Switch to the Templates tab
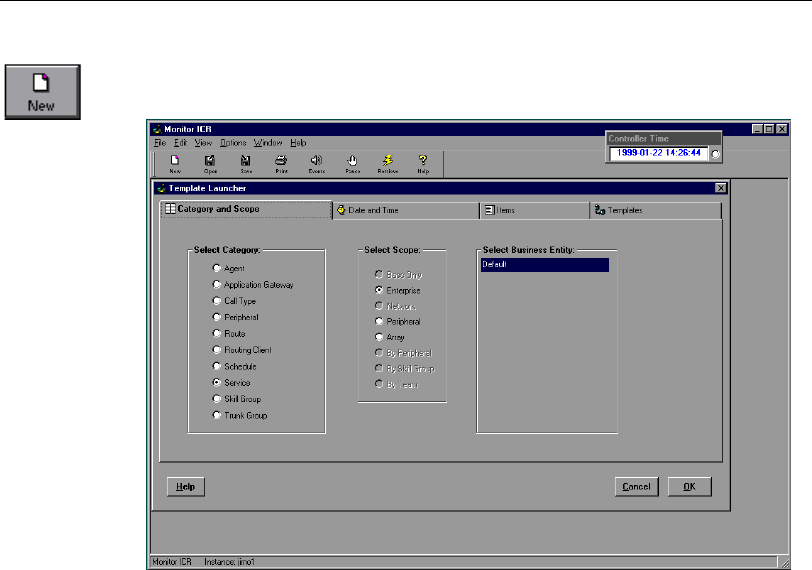This screenshot has height=570, width=812. 655,210
